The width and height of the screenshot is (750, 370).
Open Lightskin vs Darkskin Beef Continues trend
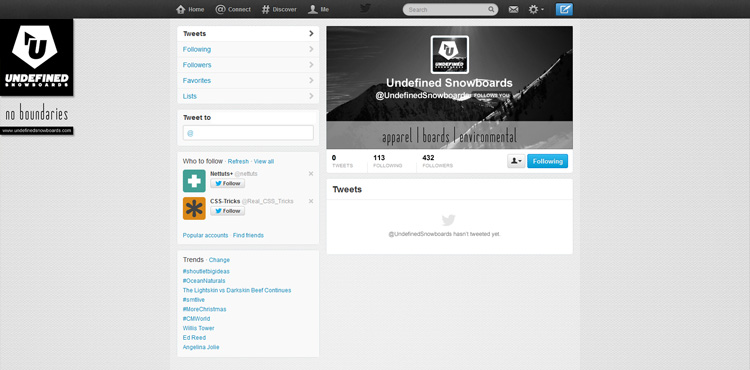point(237,290)
